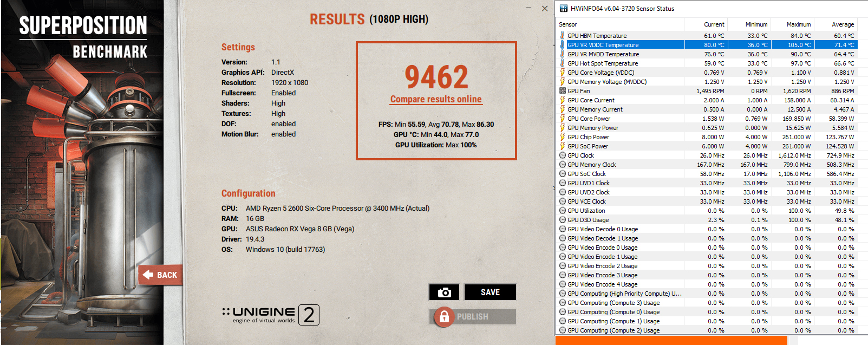Click the GPU Core Voltage lightning icon
868x345 pixels.
pyautogui.click(x=562, y=72)
